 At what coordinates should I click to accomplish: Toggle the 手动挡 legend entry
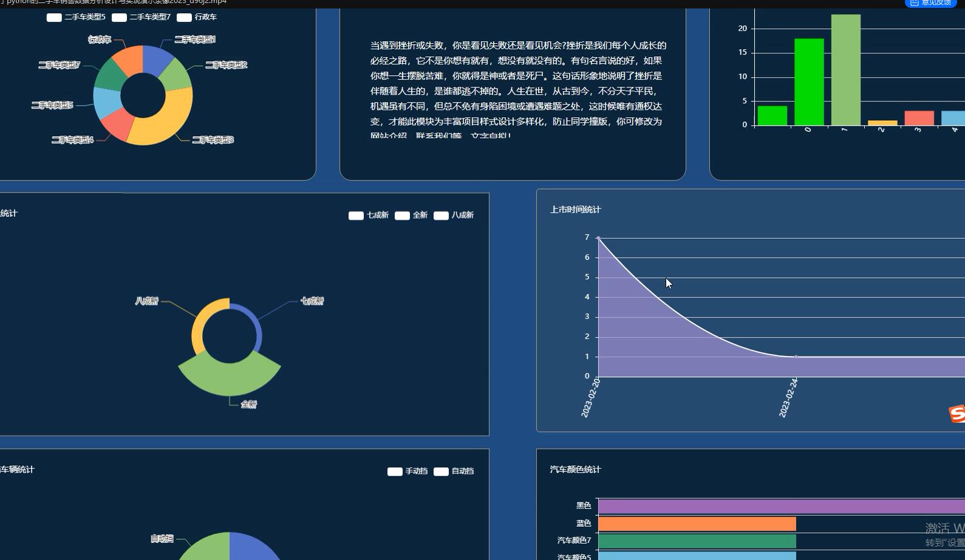point(407,471)
